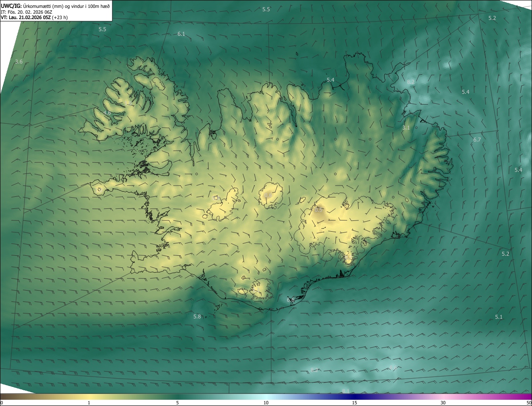Click the 3.1 value on the east side
This screenshot has height=406, width=532.
click(406, 128)
